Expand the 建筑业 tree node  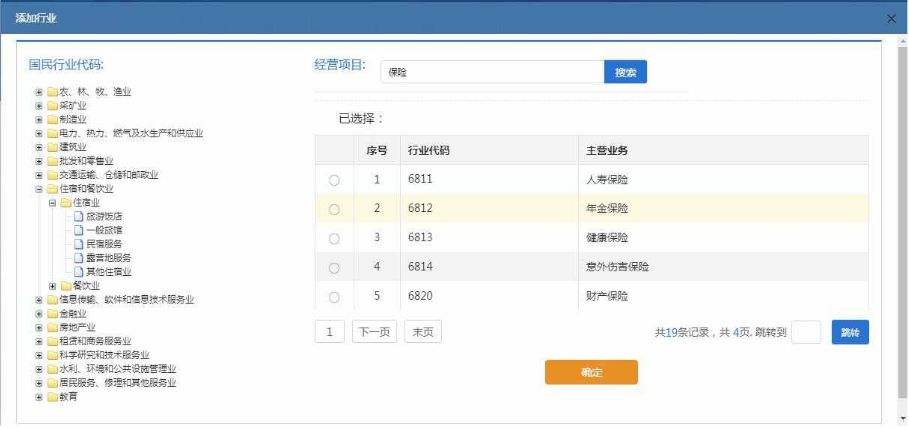[x=39, y=147]
